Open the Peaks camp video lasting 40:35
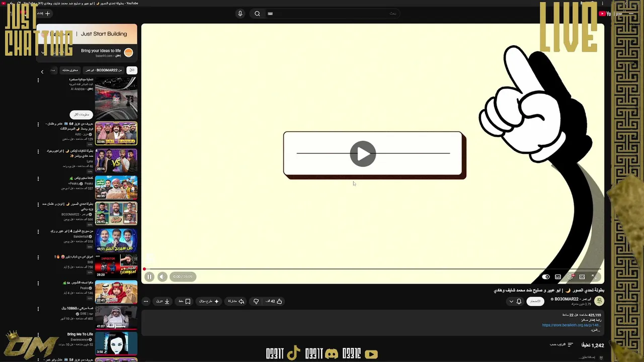This screenshot has width=644, height=362. 116,187
